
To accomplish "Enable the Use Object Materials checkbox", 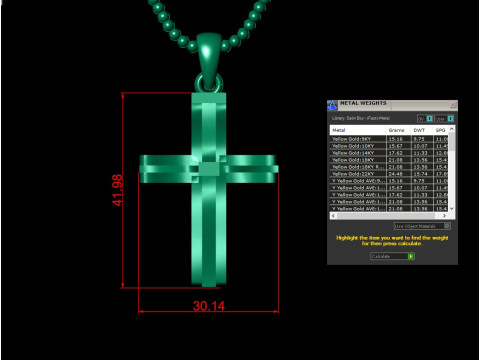I will point(447,226).
